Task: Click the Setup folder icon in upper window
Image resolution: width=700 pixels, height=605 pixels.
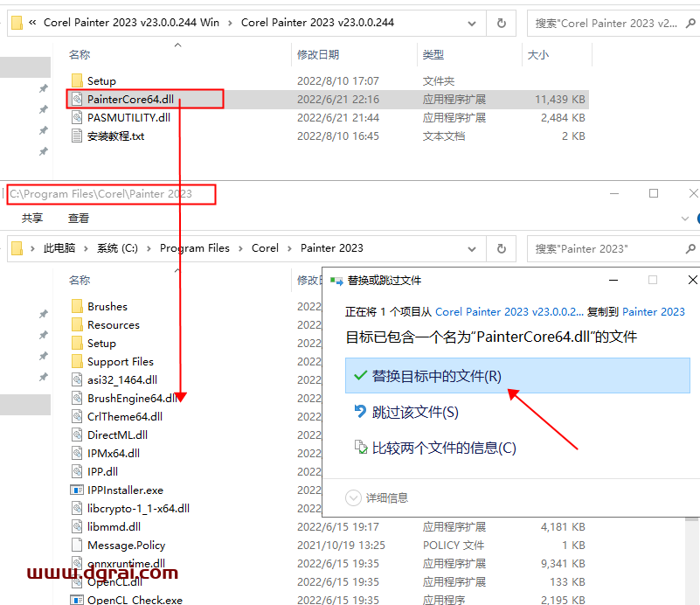Action: (x=77, y=80)
